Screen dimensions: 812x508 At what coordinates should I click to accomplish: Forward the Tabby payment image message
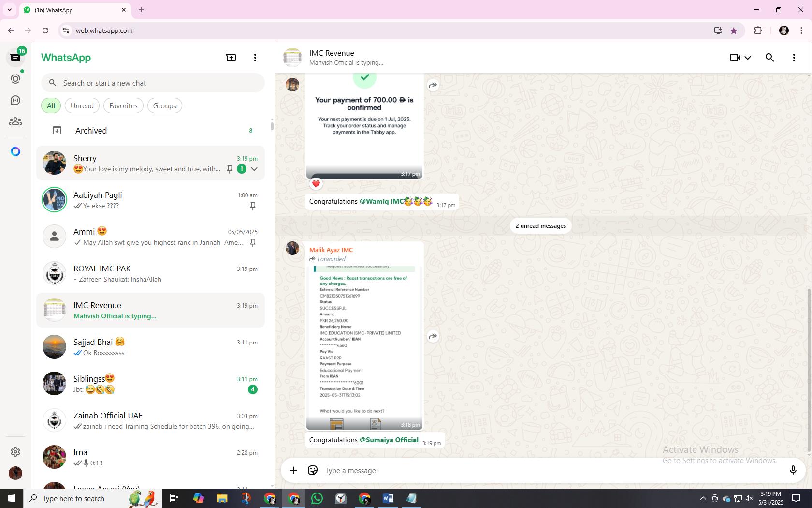(433, 85)
